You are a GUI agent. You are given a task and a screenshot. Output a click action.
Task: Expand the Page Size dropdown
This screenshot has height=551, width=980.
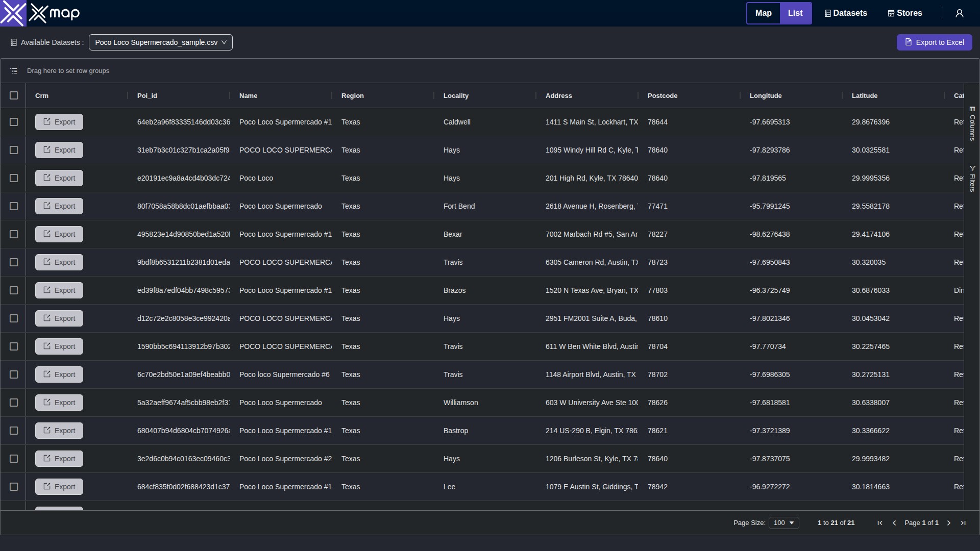pyautogui.click(x=783, y=523)
